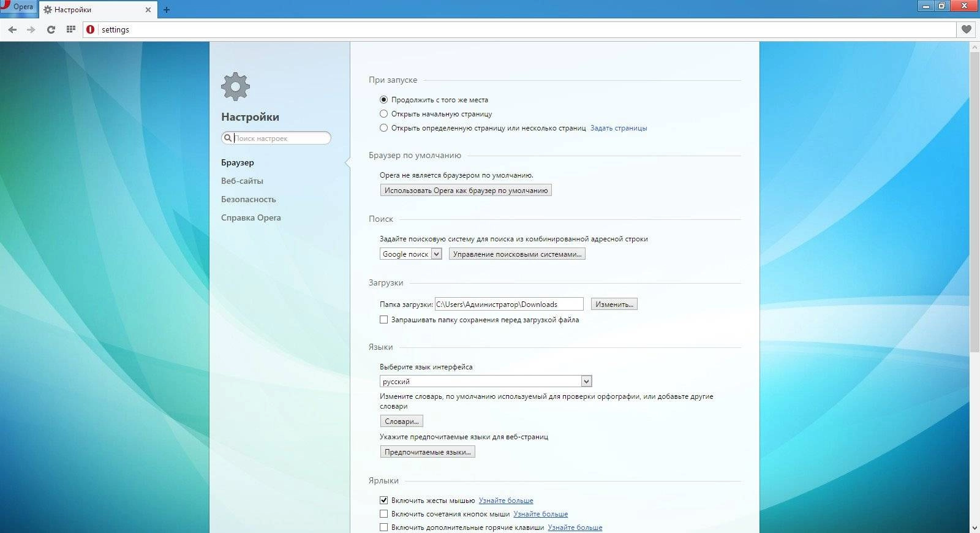
Task: Open the Opera main menu button
Action: point(18,7)
